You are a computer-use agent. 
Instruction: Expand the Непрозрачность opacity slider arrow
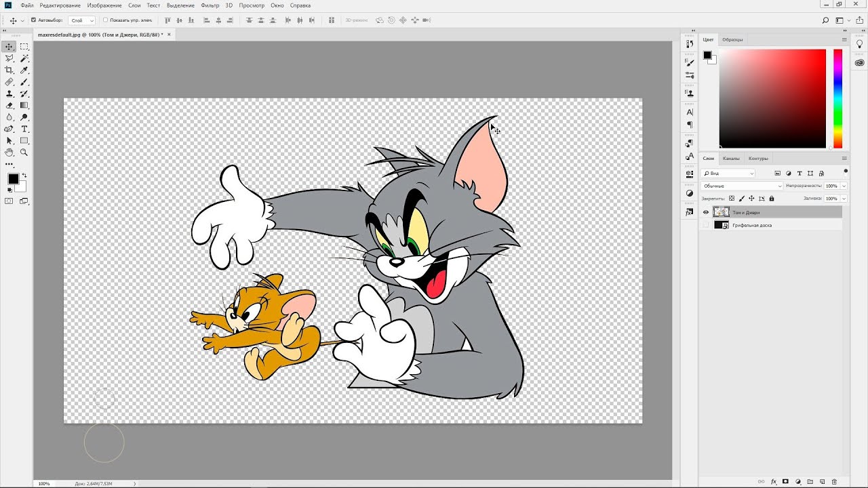tap(844, 186)
